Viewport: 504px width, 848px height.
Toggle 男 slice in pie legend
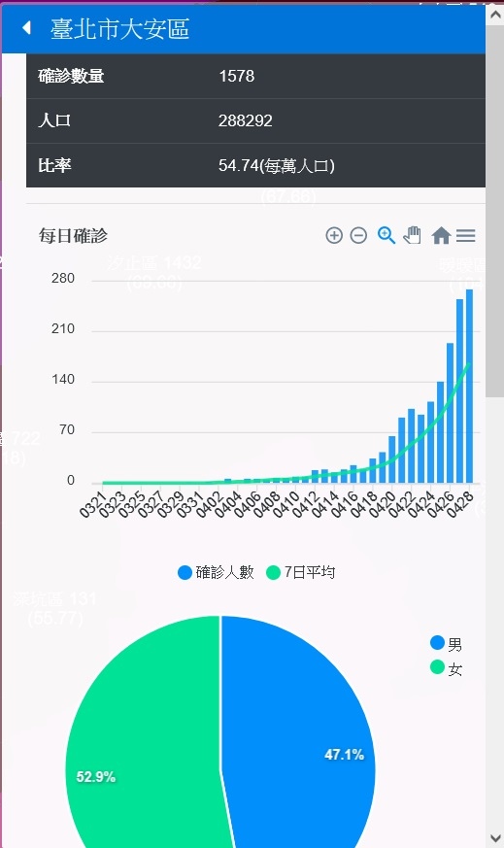coord(446,644)
